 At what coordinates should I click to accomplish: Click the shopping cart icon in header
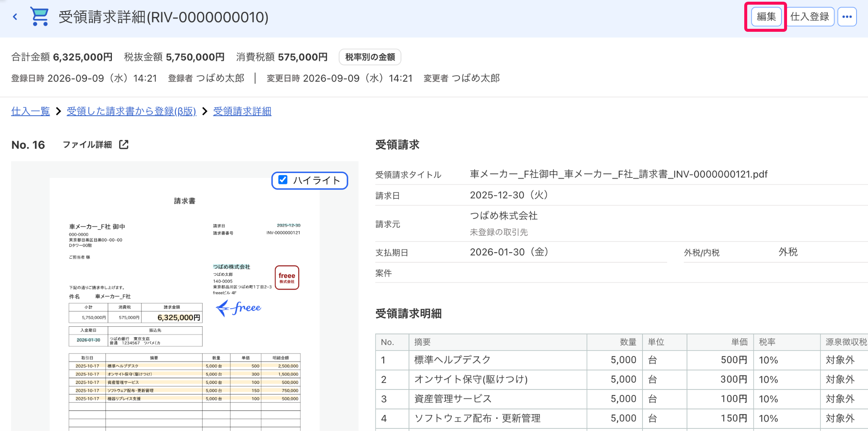pos(40,17)
